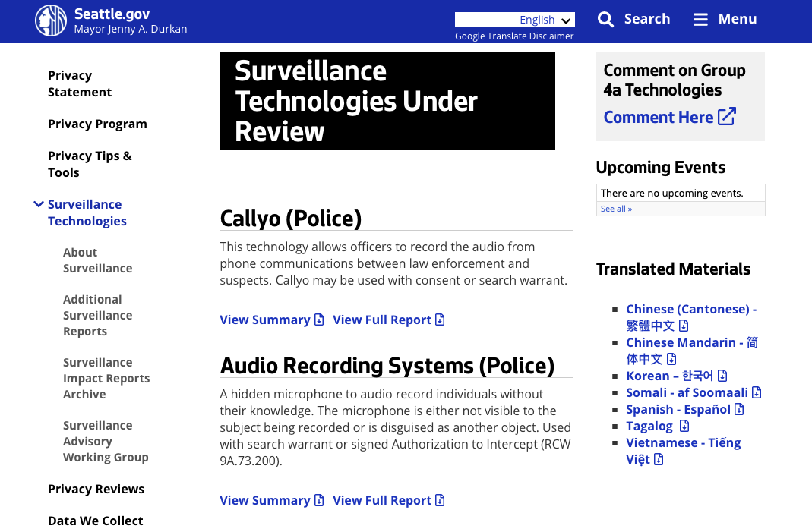Screen dimensions: 812x532
Task: Open Surveillance Impact Reports Archive
Action: coord(106,378)
